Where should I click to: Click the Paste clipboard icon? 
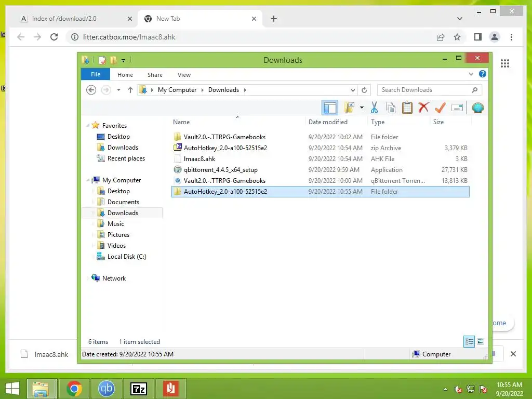tap(407, 108)
